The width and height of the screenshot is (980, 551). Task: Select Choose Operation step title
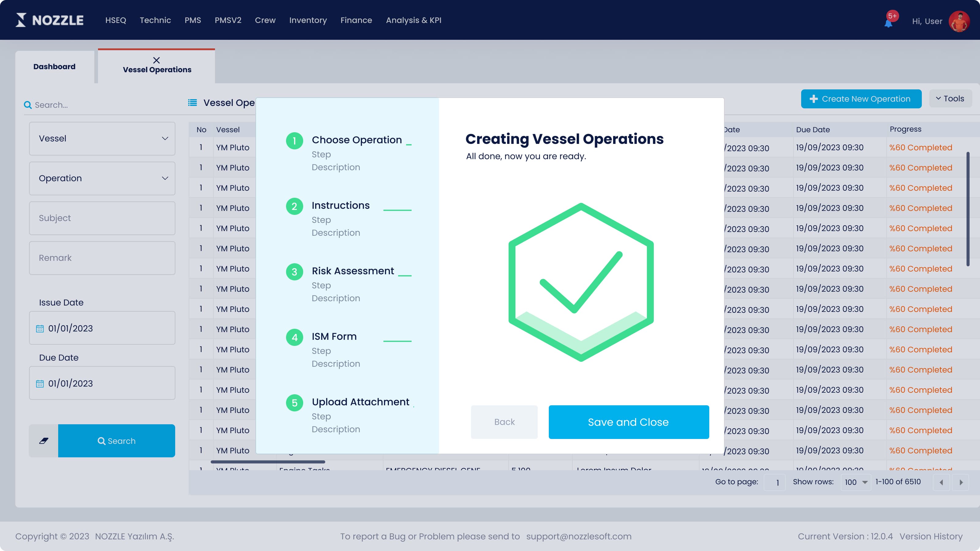pyautogui.click(x=356, y=140)
